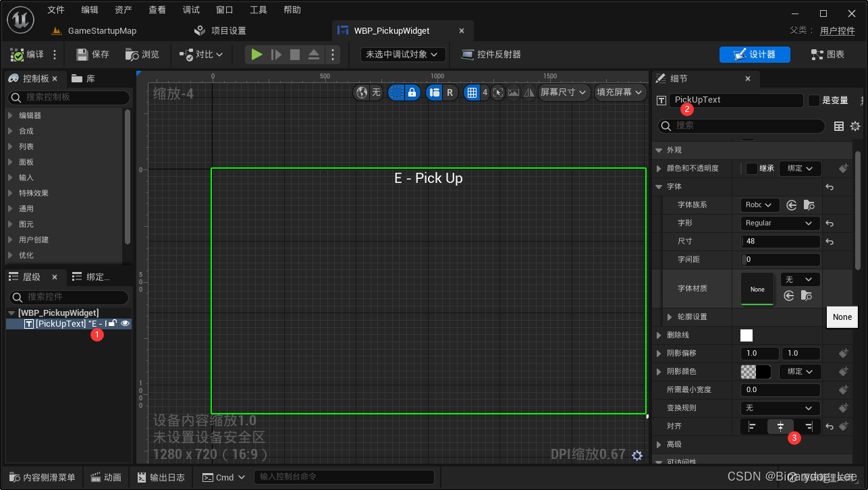Image resolution: width=868 pixels, height=490 pixels.
Task: Switch to 设计器 designer mode
Action: pos(755,55)
